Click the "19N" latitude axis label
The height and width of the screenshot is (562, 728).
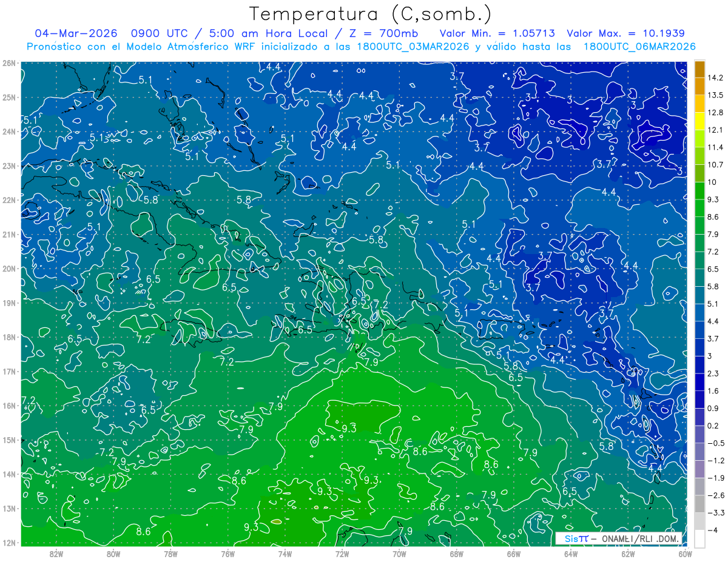coord(9,303)
